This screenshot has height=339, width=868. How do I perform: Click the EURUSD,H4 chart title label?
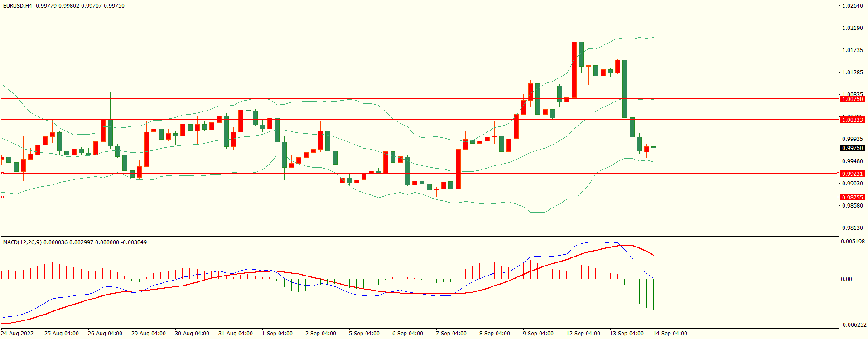(x=18, y=6)
